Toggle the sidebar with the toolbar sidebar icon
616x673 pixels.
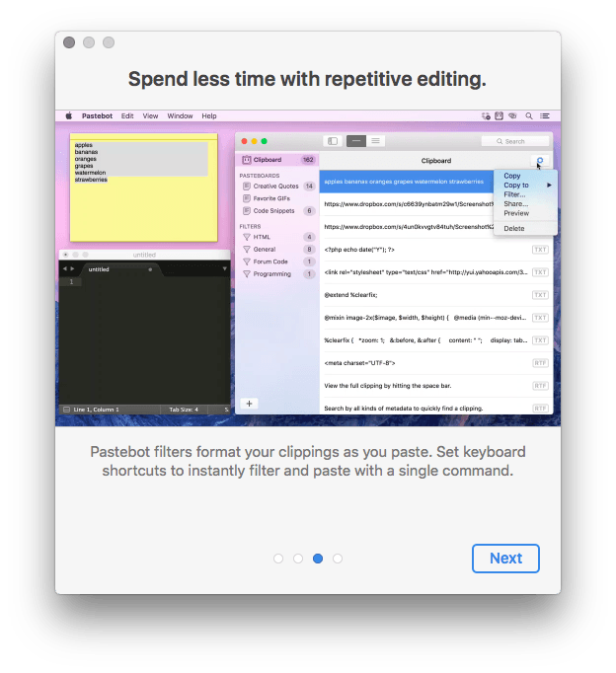tap(333, 141)
